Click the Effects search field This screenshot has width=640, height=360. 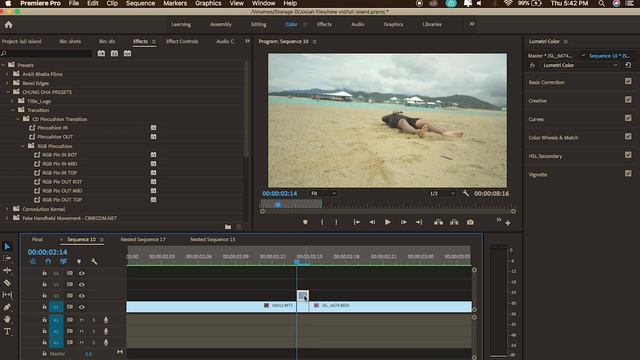(47, 53)
